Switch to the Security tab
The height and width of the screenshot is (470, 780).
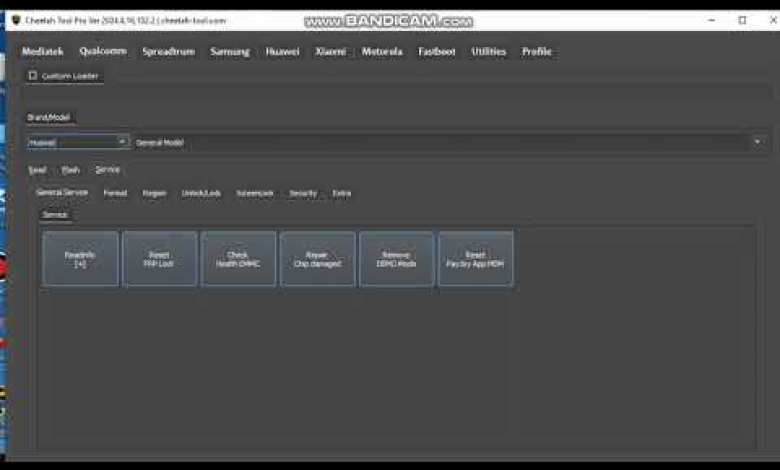[x=303, y=193]
